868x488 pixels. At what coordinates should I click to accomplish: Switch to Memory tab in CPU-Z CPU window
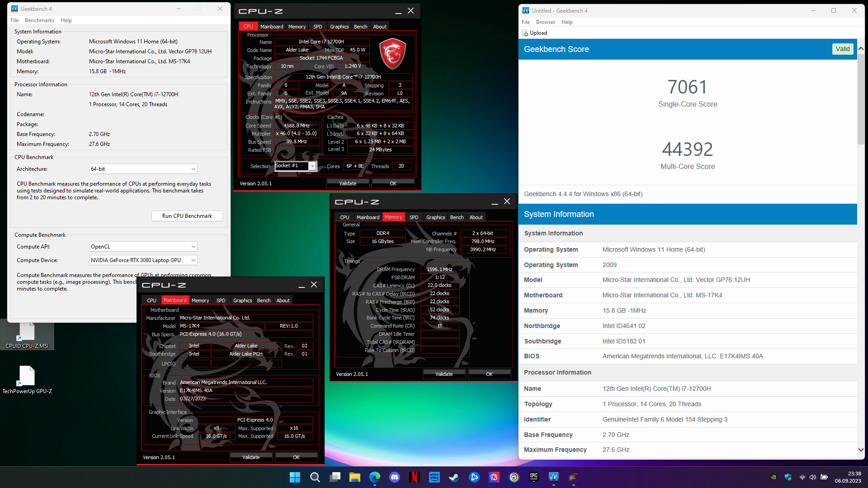coord(297,27)
